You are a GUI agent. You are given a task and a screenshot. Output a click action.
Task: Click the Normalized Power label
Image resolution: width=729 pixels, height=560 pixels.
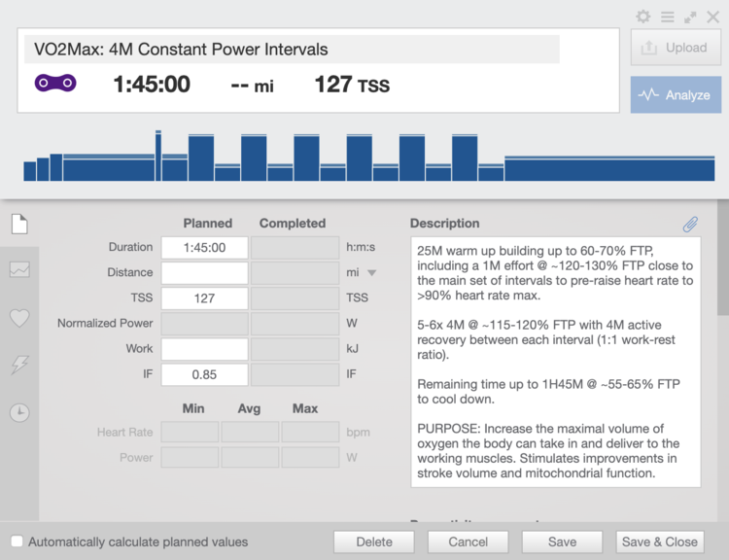point(105,323)
